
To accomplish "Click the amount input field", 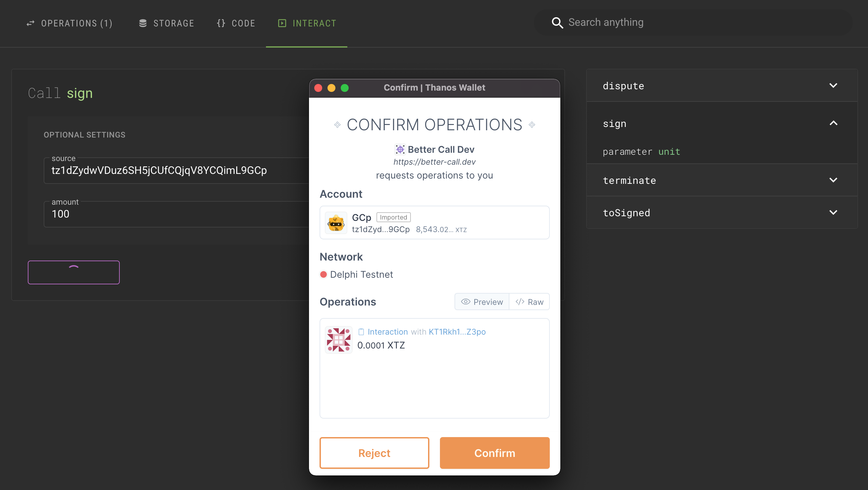I will click(x=177, y=214).
